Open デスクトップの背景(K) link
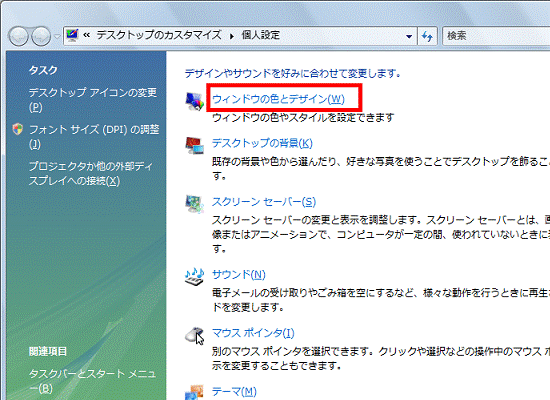Screen dimensions: 550x400 tap(262, 143)
